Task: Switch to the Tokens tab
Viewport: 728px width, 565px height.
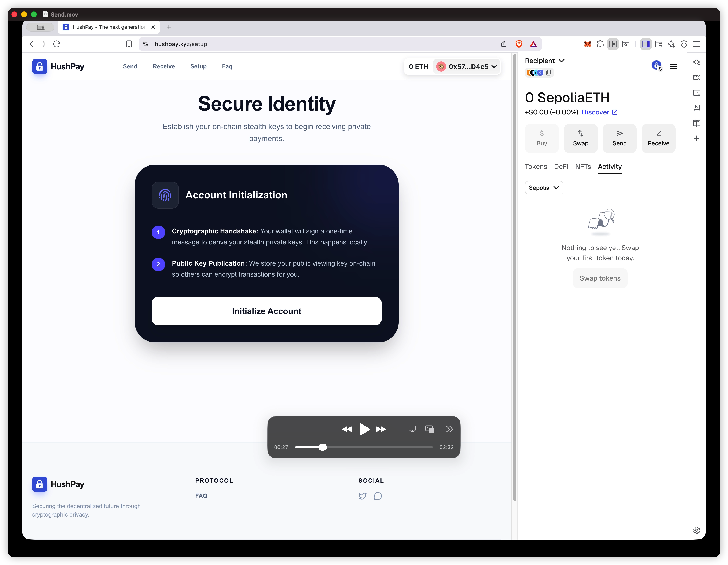Action: (x=536, y=166)
